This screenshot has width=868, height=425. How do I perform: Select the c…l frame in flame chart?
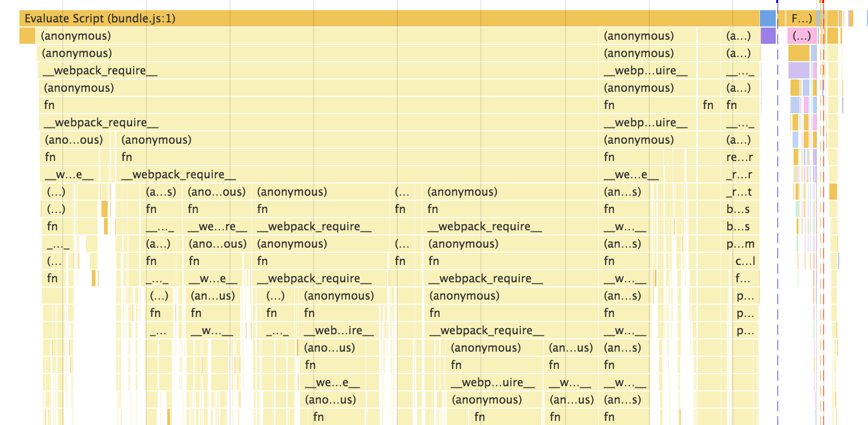point(746,261)
